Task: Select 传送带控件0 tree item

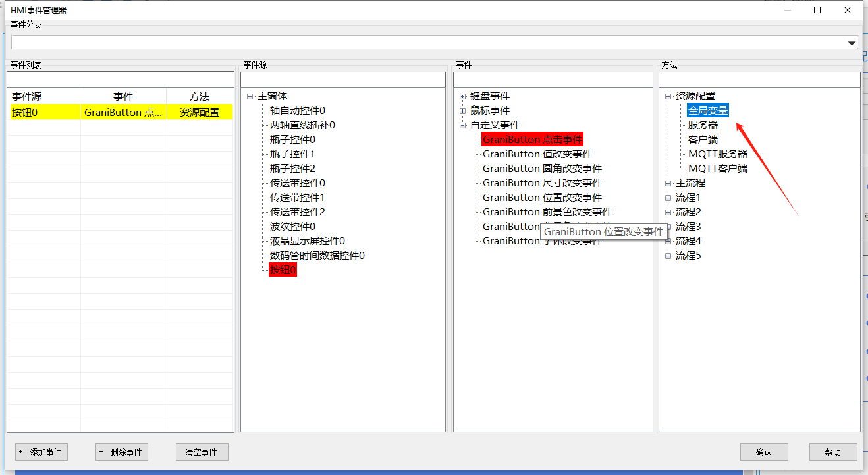Action: coord(297,183)
